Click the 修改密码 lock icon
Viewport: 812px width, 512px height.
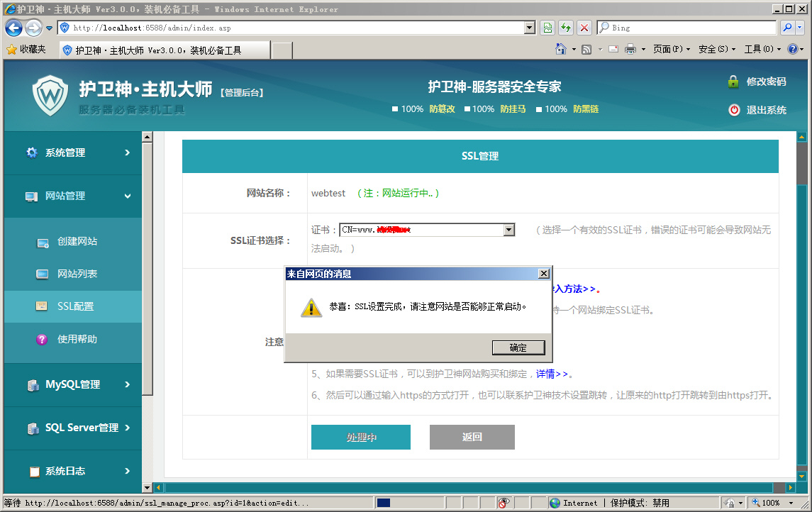(733, 82)
